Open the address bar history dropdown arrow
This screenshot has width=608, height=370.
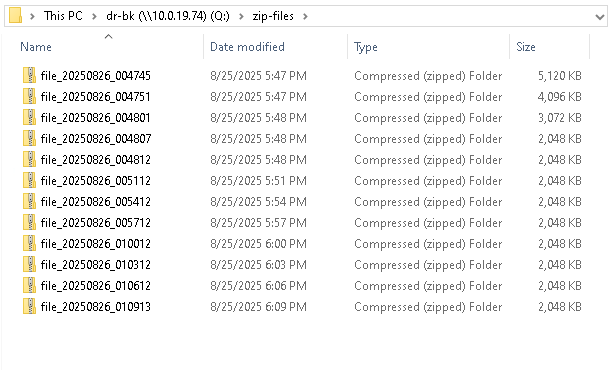click(x=599, y=17)
